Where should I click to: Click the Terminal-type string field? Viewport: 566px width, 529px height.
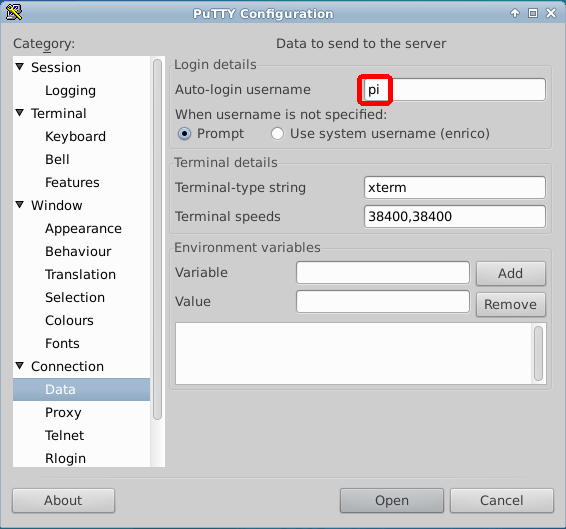coord(455,187)
